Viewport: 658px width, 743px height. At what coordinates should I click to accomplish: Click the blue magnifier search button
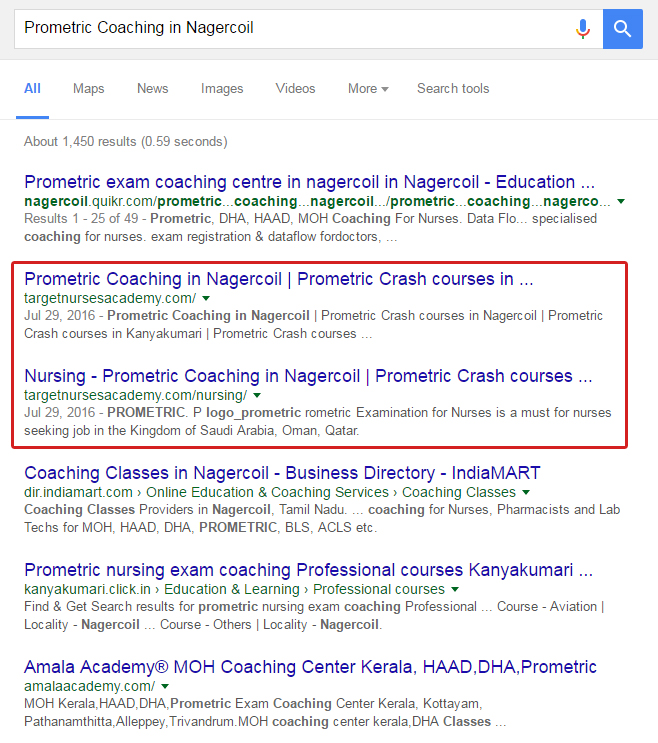click(x=622, y=28)
